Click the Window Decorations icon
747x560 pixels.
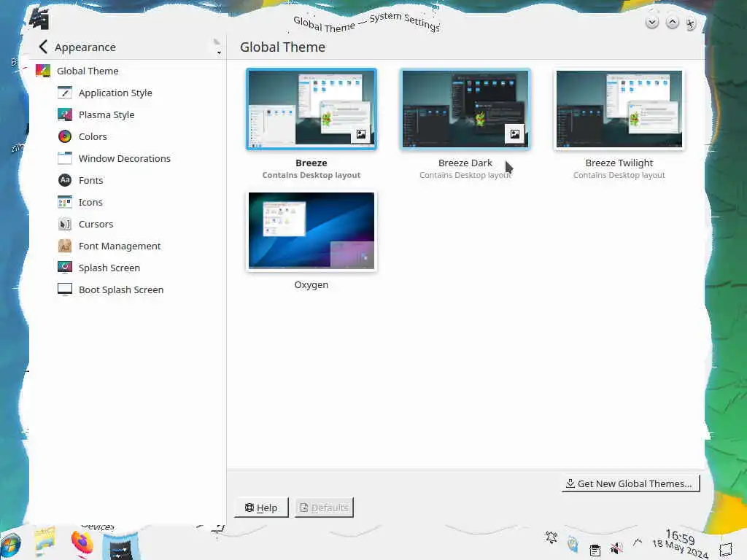pos(65,158)
